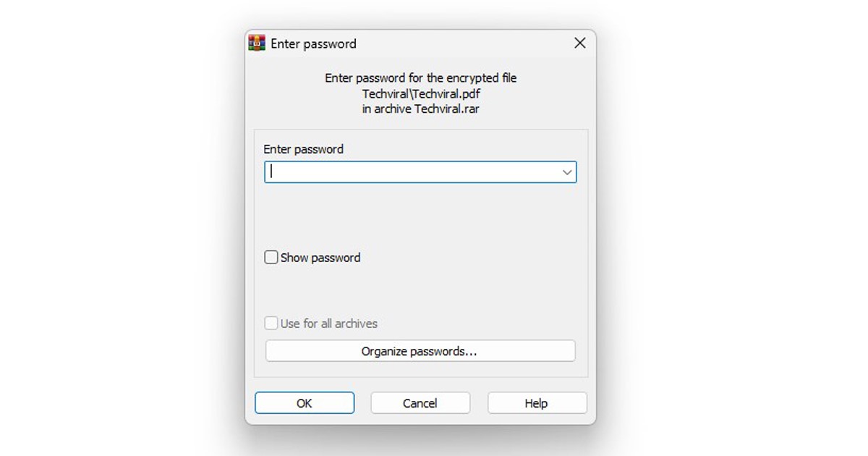This screenshot has height=456, width=868.
Task: Click the Use for all archives checkbox
Action: 271,323
